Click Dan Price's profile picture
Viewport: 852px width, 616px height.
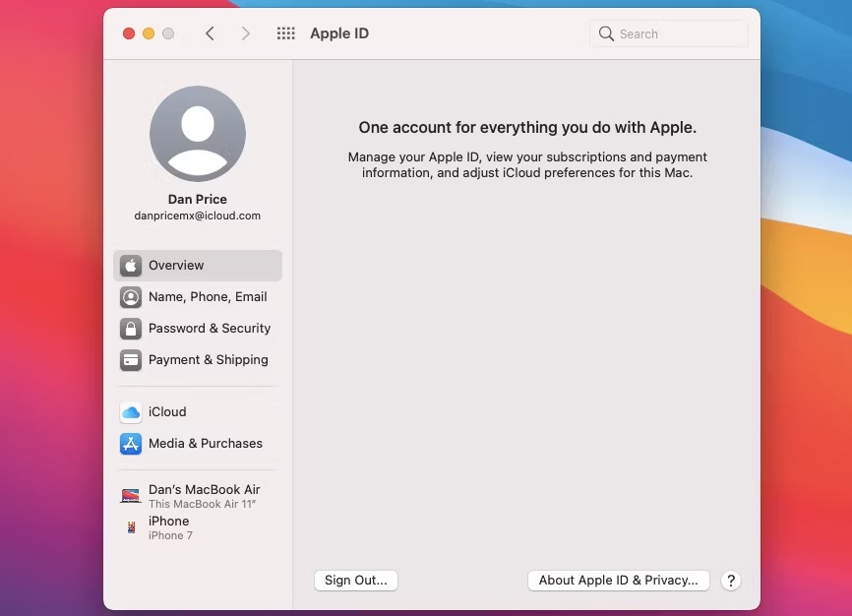pyautogui.click(x=197, y=134)
